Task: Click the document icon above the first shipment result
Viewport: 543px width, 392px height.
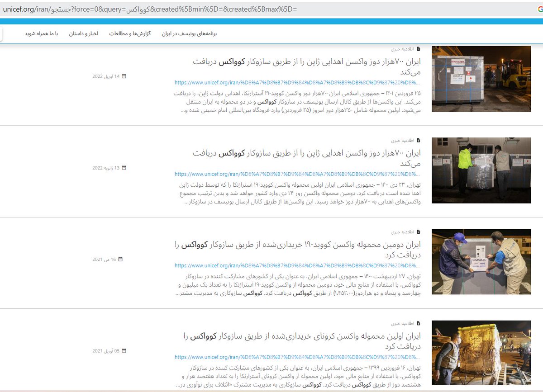Action: [419, 323]
